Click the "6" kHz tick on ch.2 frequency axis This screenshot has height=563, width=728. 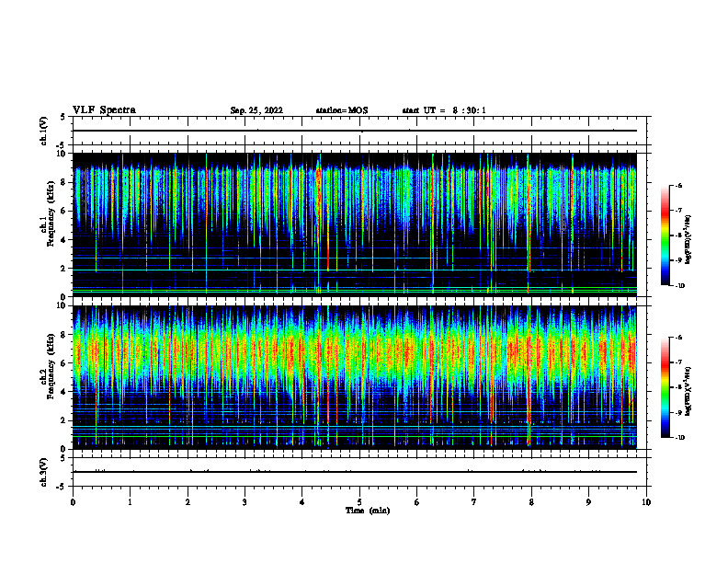click(x=64, y=363)
